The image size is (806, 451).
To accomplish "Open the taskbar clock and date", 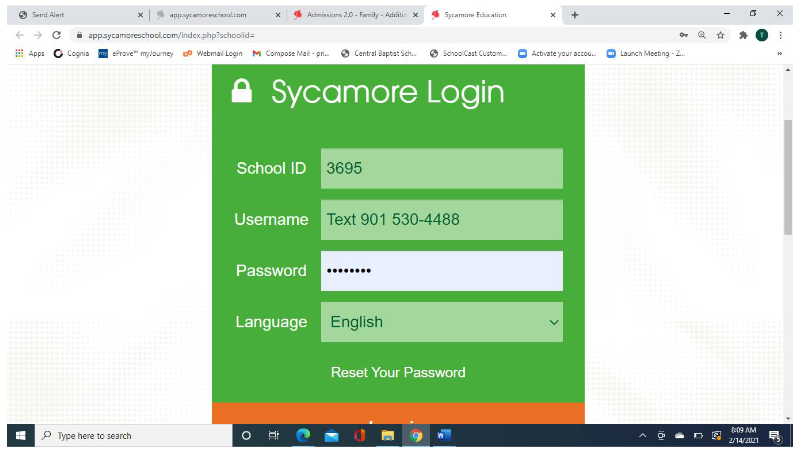I will tap(743, 435).
